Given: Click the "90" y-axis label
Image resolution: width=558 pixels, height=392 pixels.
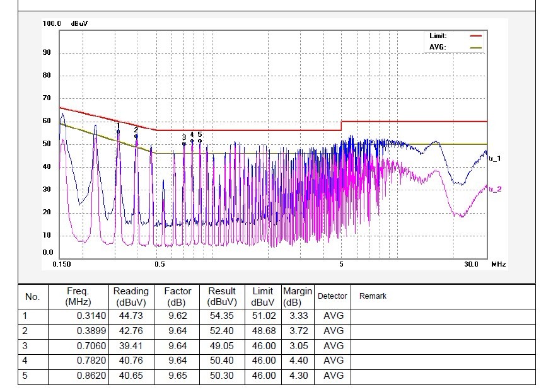Looking at the screenshot, I should point(47,52).
